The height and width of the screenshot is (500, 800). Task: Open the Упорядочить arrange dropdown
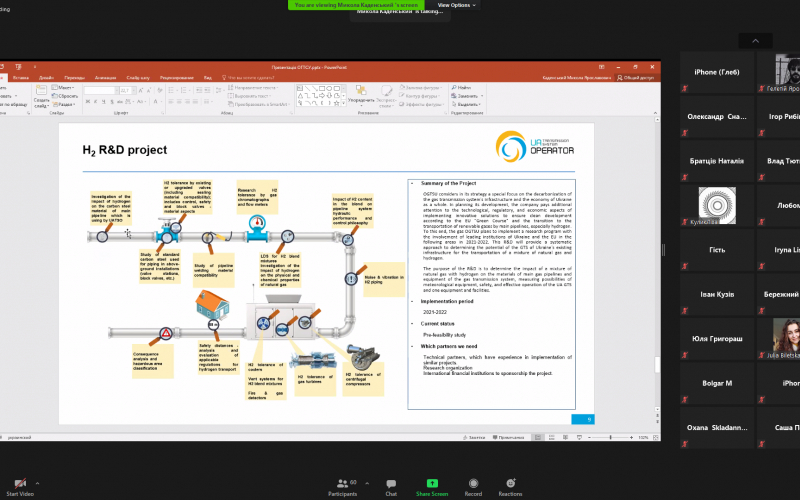click(361, 95)
